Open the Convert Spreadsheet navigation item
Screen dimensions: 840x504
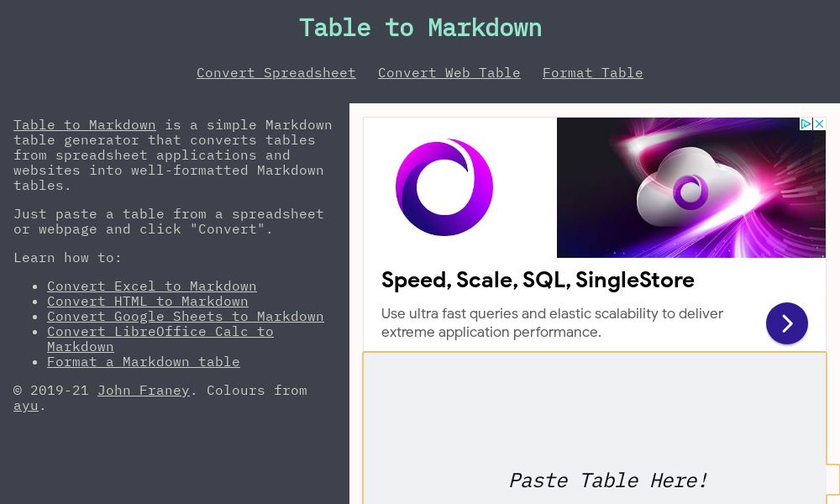(x=276, y=72)
